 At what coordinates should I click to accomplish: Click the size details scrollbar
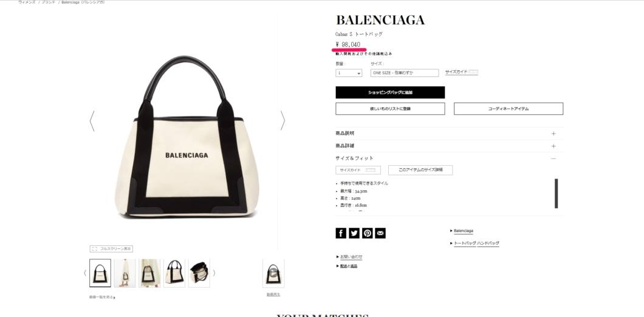(556, 193)
